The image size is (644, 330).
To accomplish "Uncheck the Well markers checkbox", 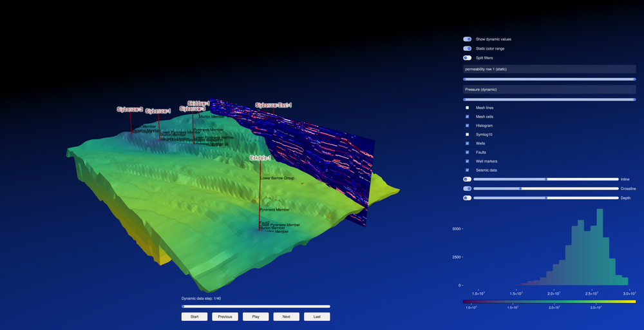I will click(x=467, y=161).
